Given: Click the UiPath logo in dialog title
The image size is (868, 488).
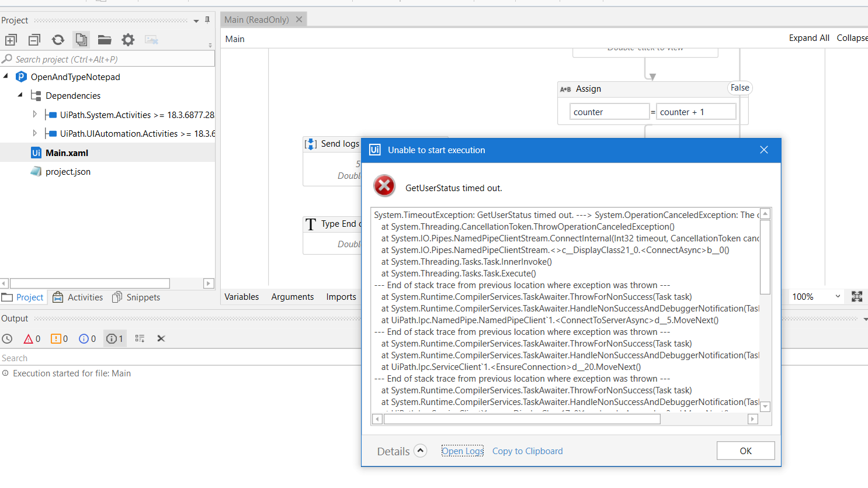Looking at the screenshot, I should [x=375, y=150].
